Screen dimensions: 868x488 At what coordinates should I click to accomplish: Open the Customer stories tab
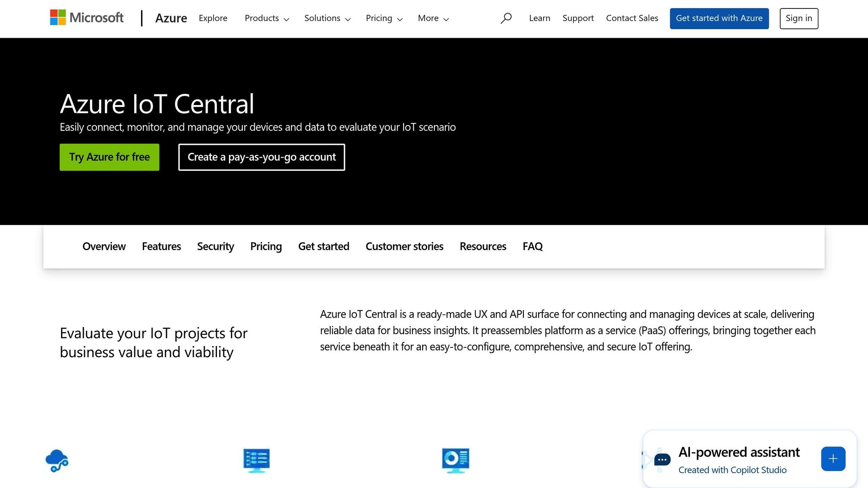click(404, 247)
